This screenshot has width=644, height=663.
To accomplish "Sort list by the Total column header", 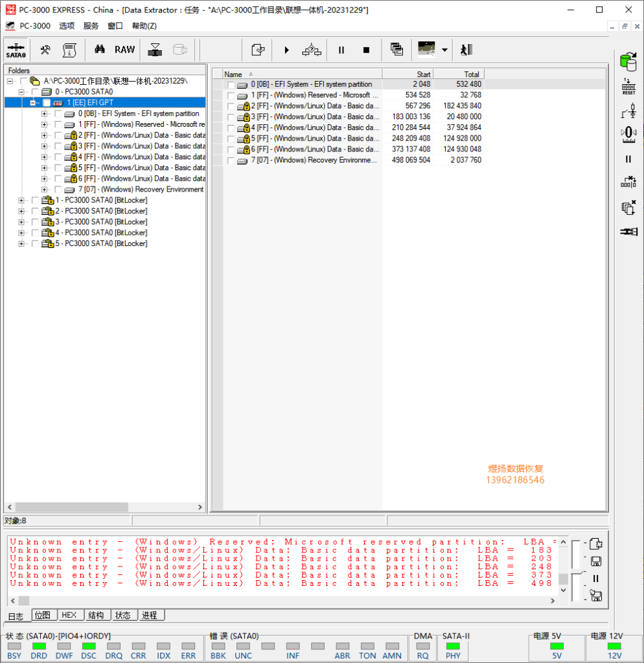I will pos(459,74).
